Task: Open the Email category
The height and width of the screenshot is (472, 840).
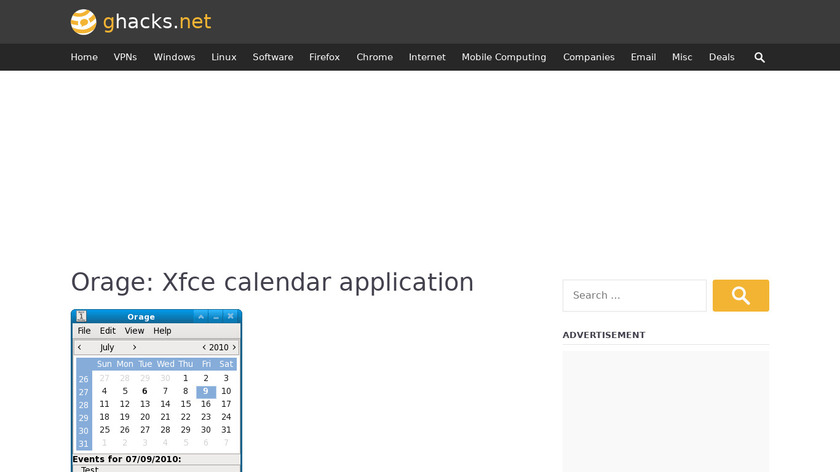Action: (x=643, y=57)
